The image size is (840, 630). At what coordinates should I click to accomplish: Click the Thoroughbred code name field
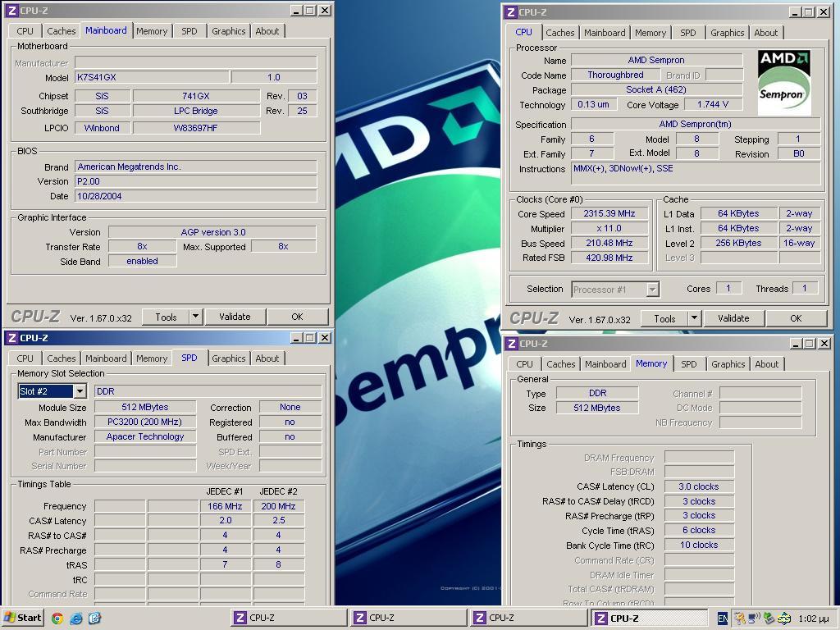tap(615, 75)
